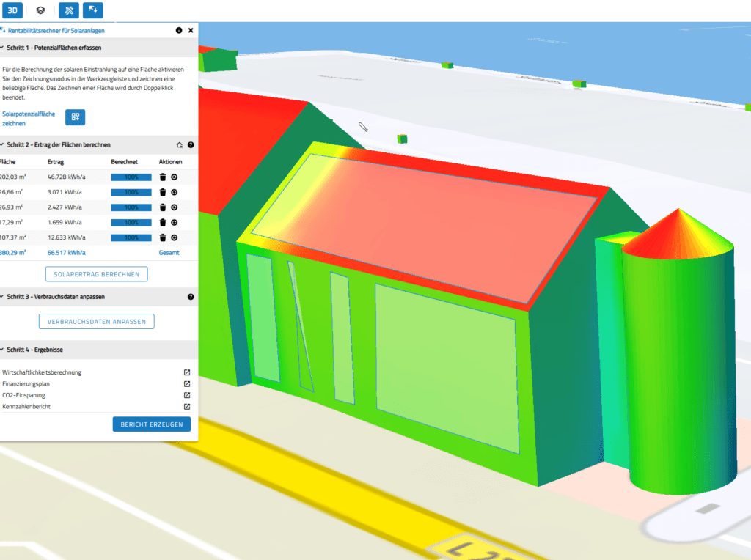Switch to the 3D view mode
This screenshot has height=560, width=751.
(13, 10)
